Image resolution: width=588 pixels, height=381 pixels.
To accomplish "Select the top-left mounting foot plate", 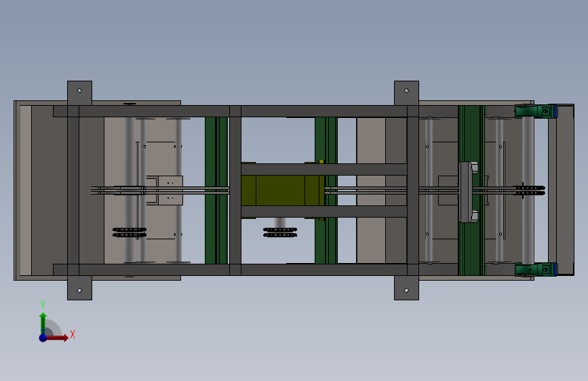I will [x=79, y=93].
